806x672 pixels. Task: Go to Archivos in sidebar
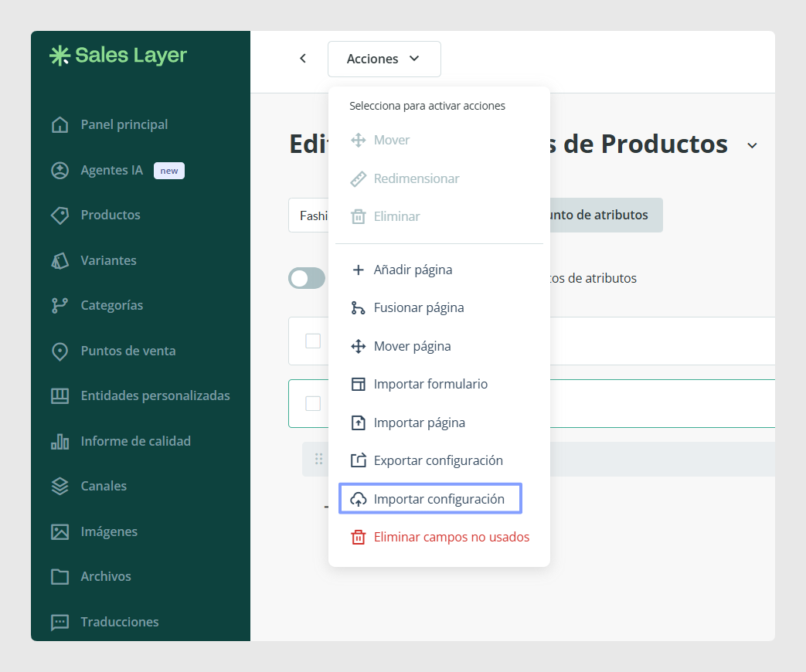coord(106,576)
